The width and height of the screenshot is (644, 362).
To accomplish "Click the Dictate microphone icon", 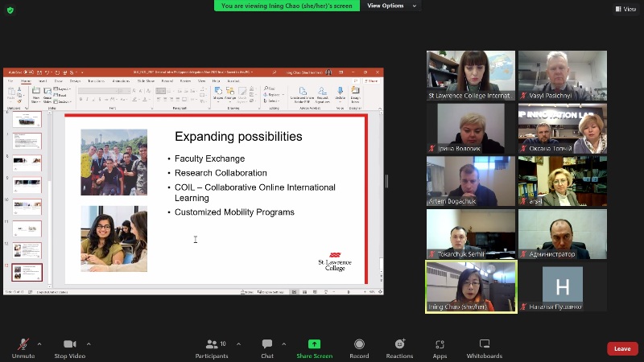I will pos(340,91).
